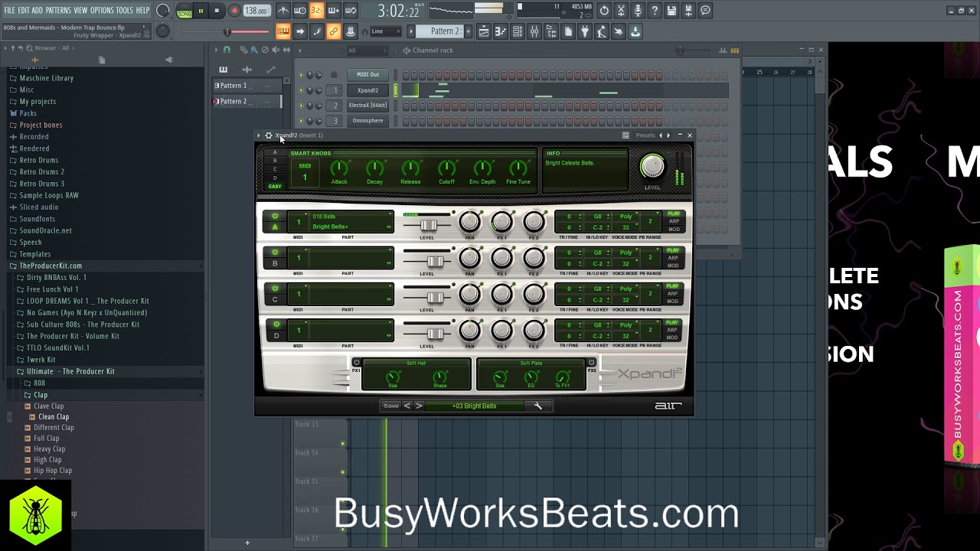Click the Record button in the transport
Image resolution: width=980 pixels, height=551 pixels.
coord(234,11)
